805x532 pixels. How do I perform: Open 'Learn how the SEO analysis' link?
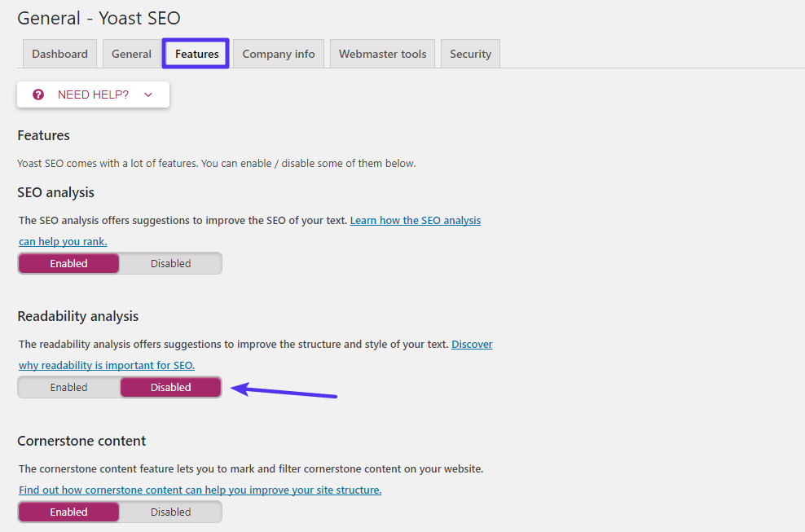(x=415, y=221)
